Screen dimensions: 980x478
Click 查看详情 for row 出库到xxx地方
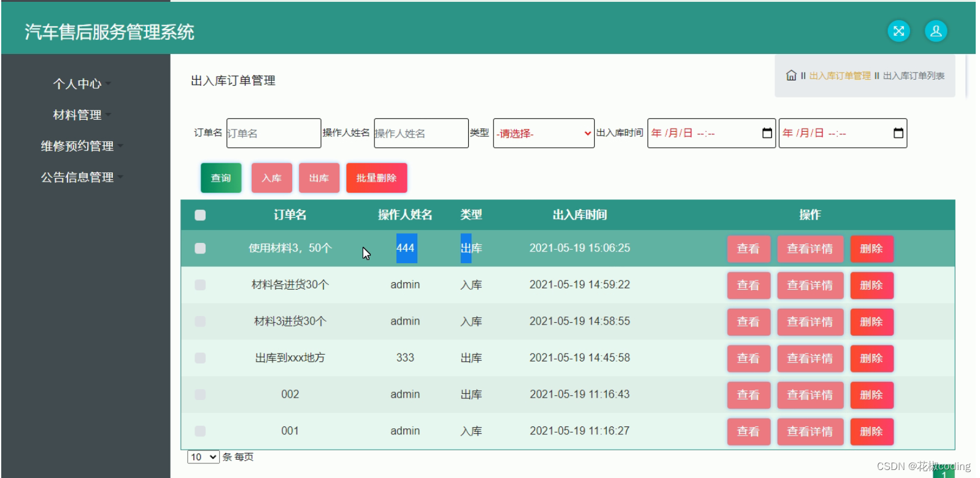click(x=810, y=358)
